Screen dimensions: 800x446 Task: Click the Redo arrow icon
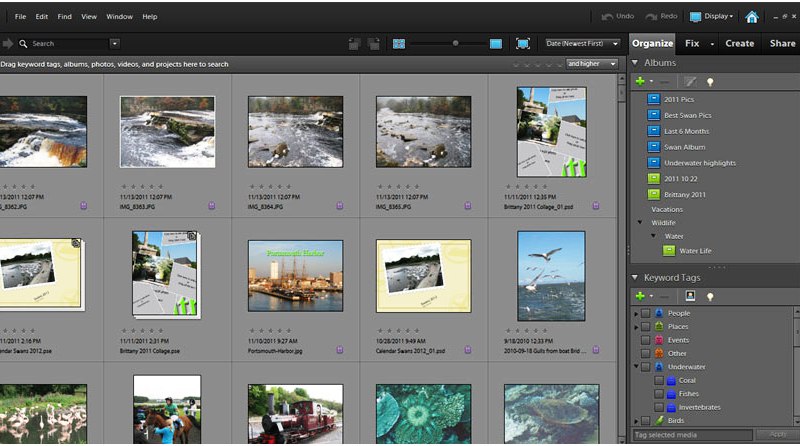click(651, 17)
